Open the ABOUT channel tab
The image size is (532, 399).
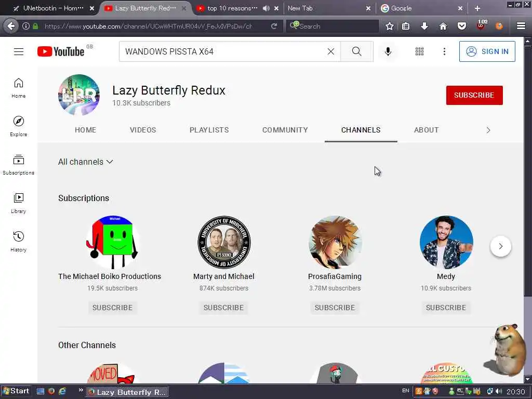point(426,130)
